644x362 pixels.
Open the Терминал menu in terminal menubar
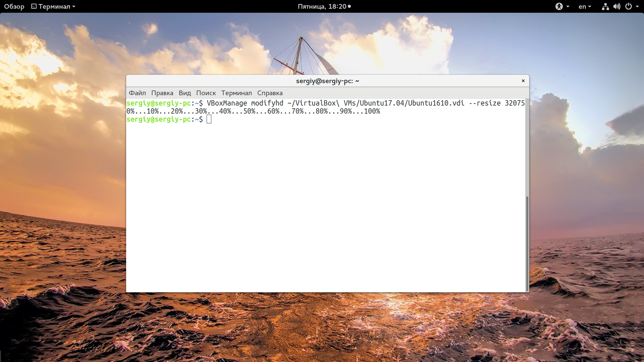coord(236,93)
